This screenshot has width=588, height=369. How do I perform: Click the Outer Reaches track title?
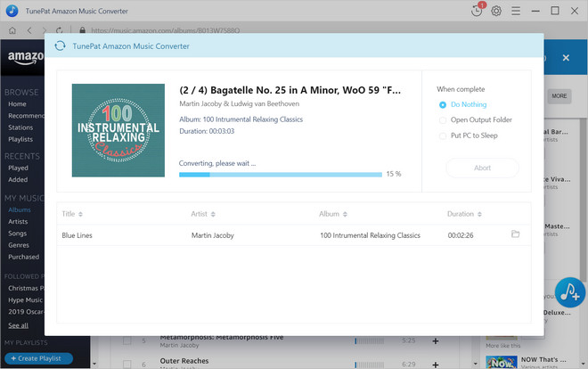(184, 361)
